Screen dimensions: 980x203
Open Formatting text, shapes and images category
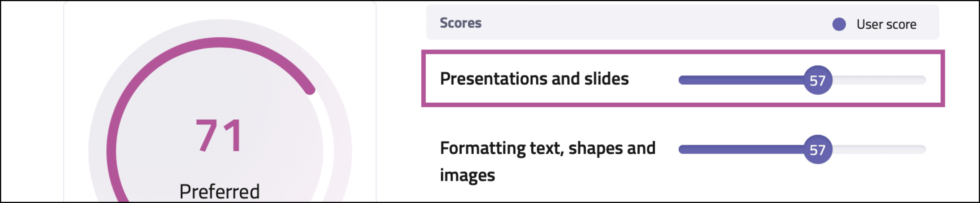[x=547, y=162]
